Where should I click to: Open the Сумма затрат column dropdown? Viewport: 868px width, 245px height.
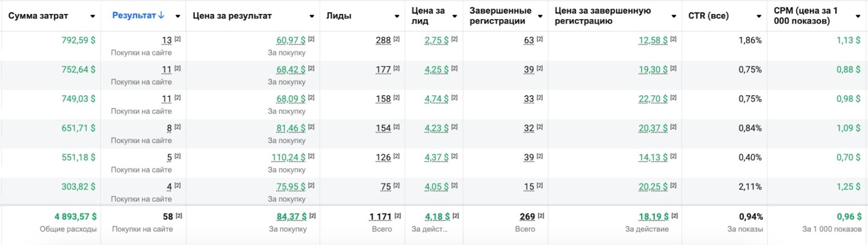(93, 16)
